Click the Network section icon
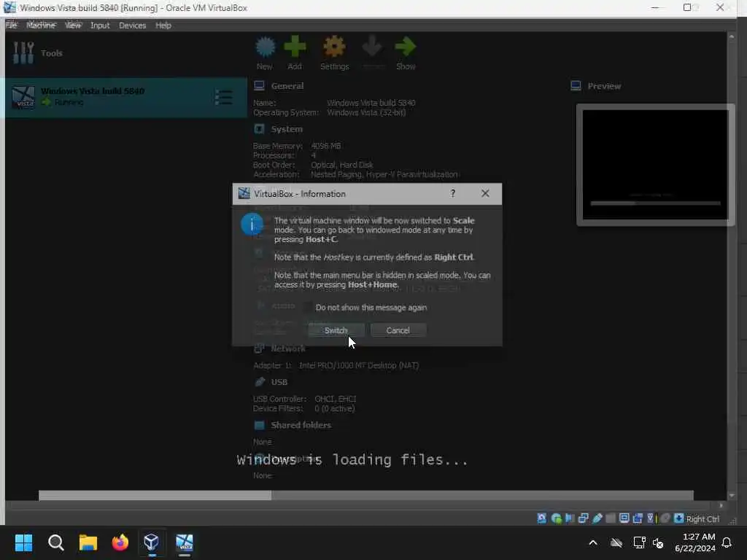This screenshot has width=747, height=560. point(259,348)
